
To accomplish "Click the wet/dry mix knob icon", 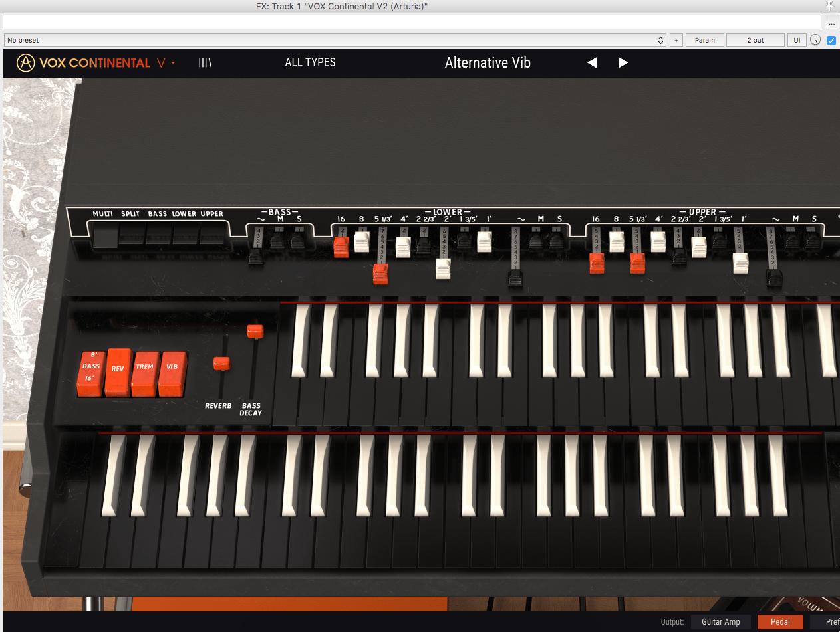I will [815, 41].
